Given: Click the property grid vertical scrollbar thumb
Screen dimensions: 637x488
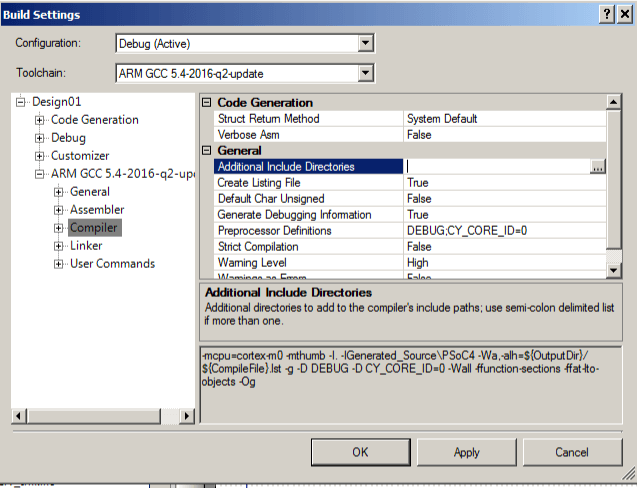Looking at the screenshot, I should [x=613, y=179].
